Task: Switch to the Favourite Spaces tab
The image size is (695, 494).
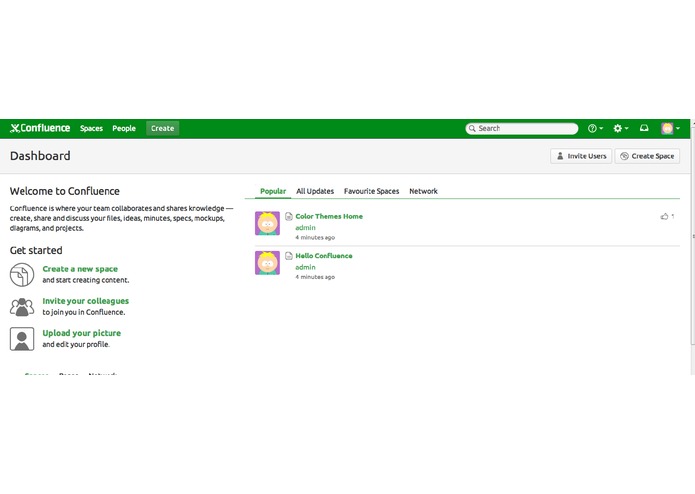Action: (x=371, y=191)
